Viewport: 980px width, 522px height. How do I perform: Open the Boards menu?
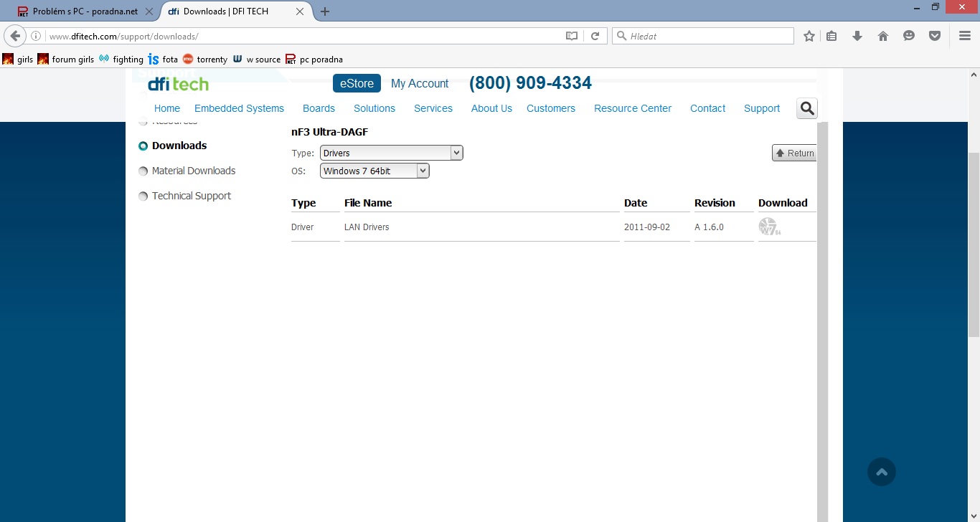pos(319,108)
